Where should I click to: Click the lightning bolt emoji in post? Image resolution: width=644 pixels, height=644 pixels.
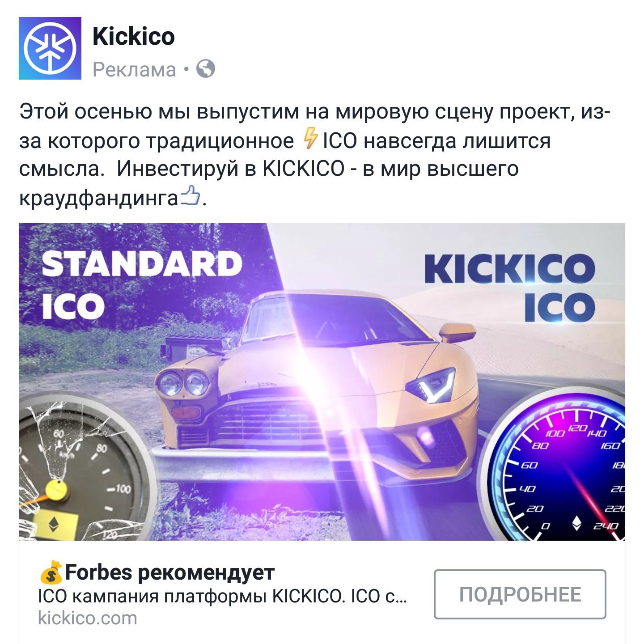point(310,139)
